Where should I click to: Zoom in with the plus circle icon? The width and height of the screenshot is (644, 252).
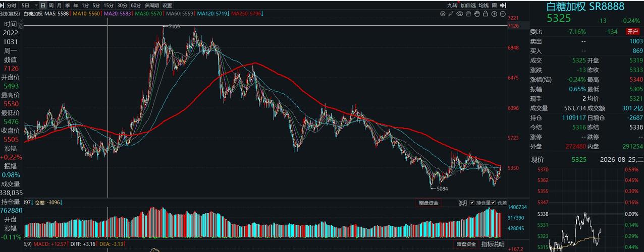pos(494,14)
